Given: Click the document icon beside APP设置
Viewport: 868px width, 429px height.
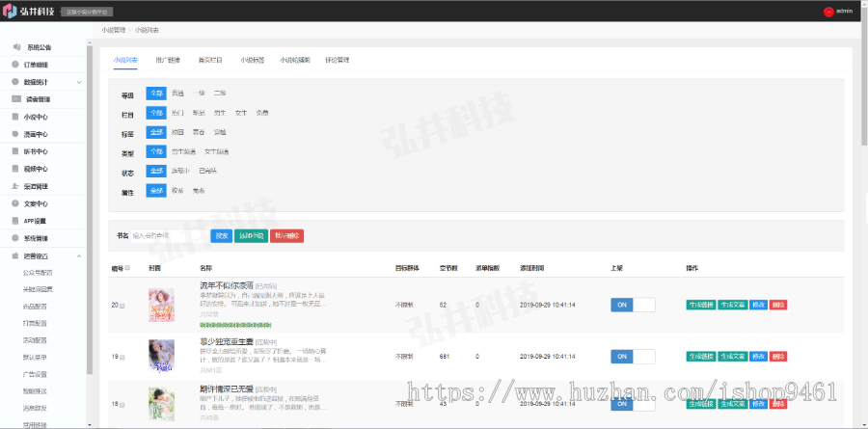Looking at the screenshot, I should pos(15,221).
